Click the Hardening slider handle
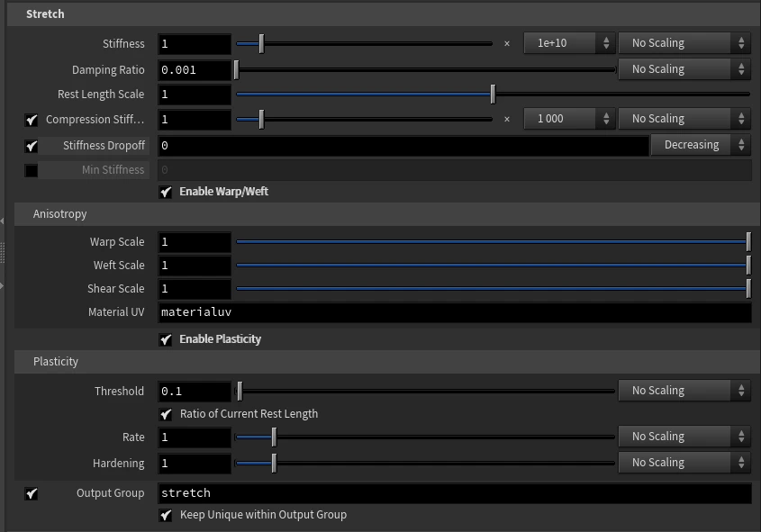 coord(274,463)
